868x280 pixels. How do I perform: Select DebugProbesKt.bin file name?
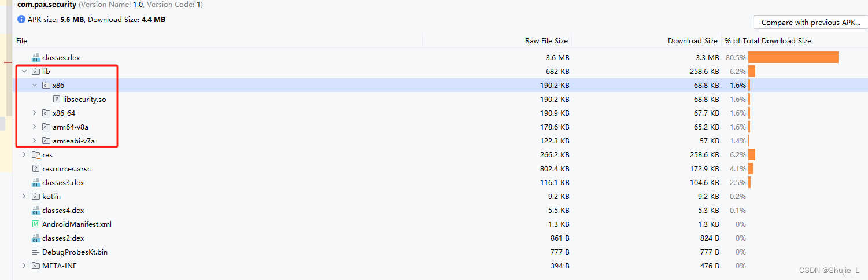[75, 252]
